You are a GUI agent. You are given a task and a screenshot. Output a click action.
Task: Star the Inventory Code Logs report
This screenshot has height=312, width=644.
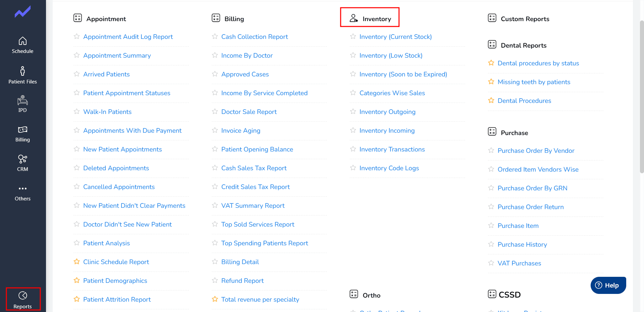353,168
